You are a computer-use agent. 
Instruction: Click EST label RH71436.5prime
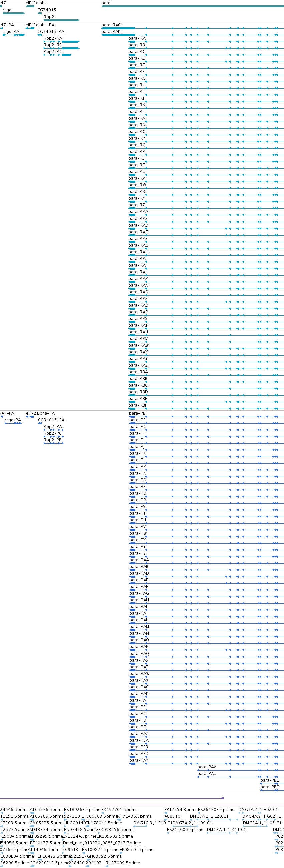tap(134, 816)
